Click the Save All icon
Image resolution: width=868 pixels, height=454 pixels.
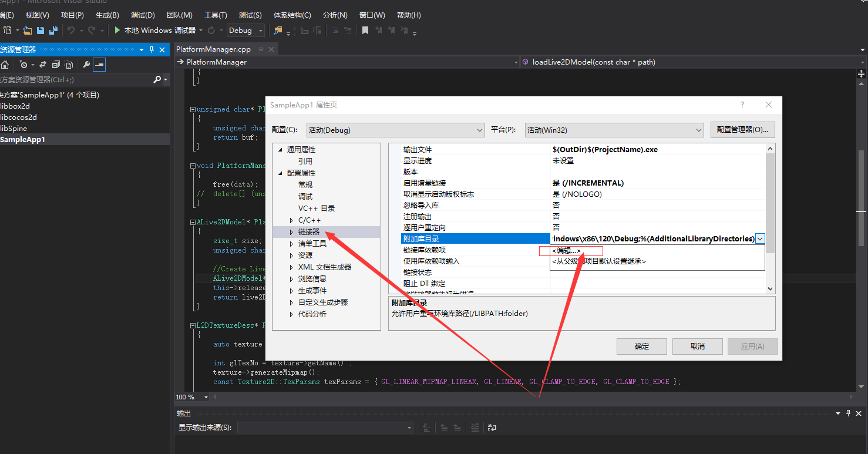point(53,31)
